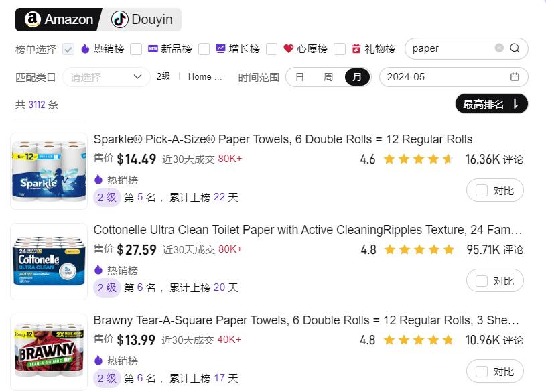Click the heart icon for 心愿榜
The height and width of the screenshot is (392, 546).
[288, 48]
